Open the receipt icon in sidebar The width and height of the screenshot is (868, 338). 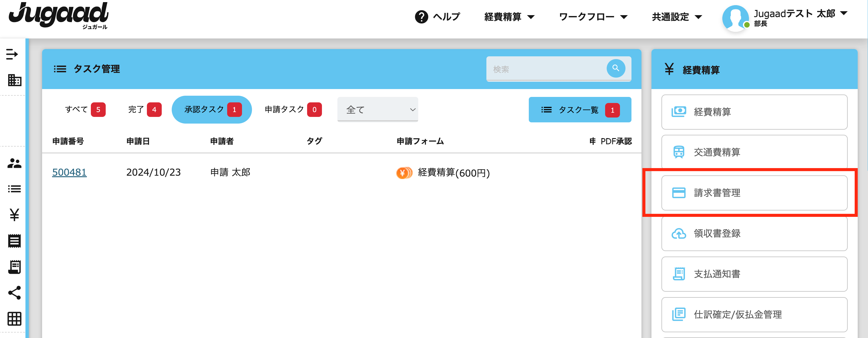15,241
